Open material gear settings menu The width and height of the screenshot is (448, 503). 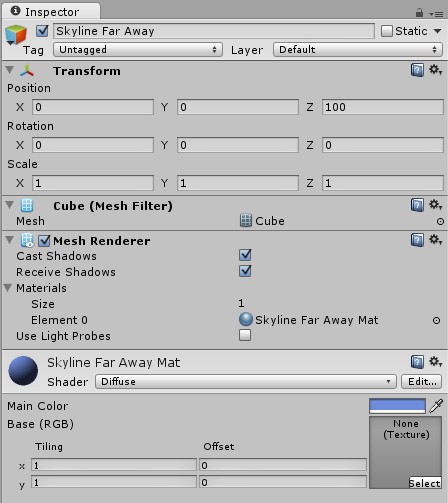[x=435, y=361]
